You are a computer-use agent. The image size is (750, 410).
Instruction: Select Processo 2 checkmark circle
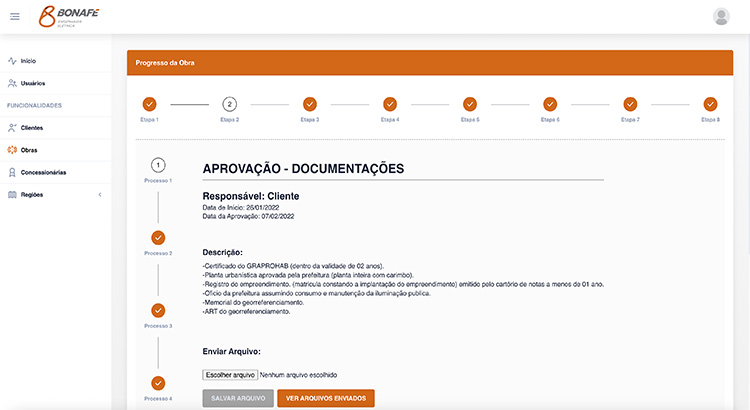click(x=158, y=238)
